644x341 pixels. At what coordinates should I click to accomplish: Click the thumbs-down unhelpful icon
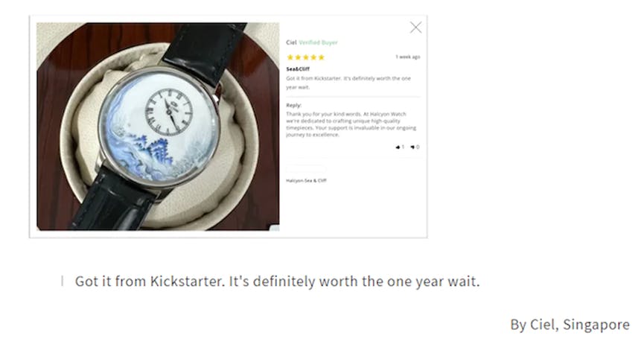412,147
